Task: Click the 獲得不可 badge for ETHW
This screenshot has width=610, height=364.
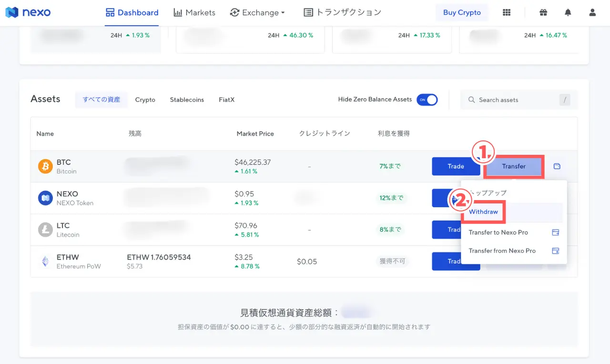Action: [x=392, y=261]
